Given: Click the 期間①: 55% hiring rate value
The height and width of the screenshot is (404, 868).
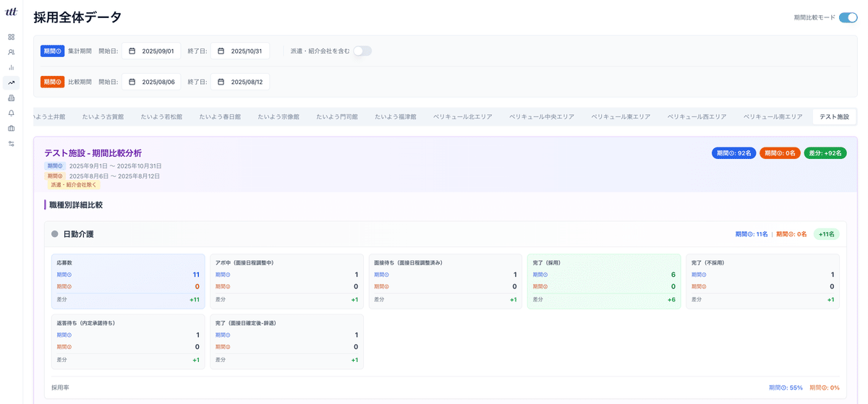Looking at the screenshot, I should 786,387.
